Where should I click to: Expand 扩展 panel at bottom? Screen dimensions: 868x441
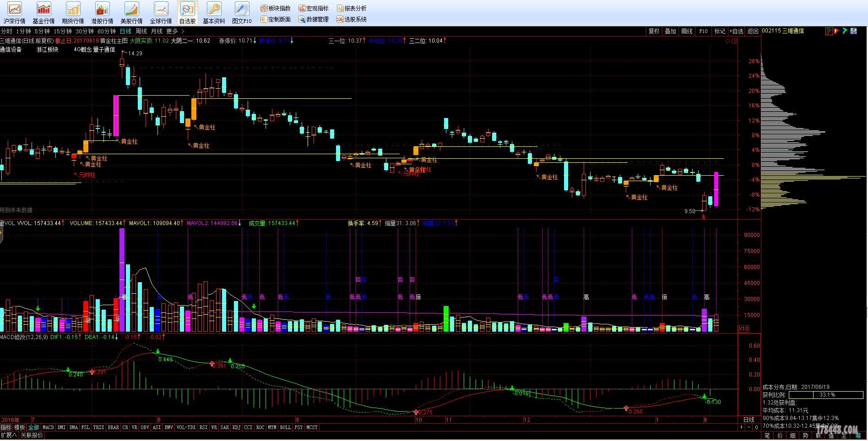pos(9,435)
